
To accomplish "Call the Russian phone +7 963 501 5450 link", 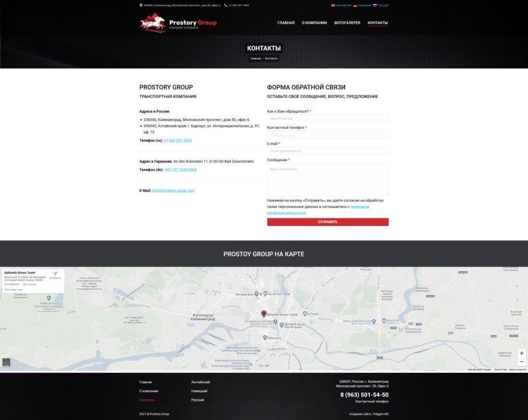I will (x=178, y=140).
